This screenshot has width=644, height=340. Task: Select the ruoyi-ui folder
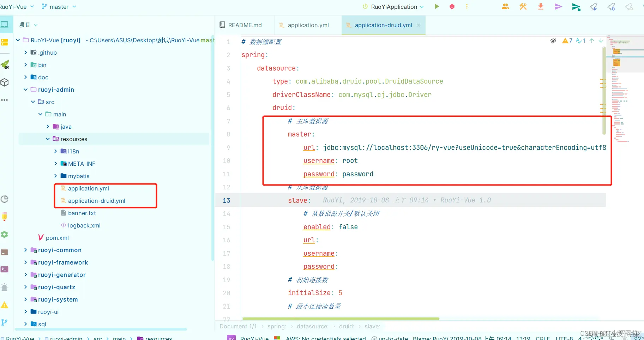click(x=48, y=312)
